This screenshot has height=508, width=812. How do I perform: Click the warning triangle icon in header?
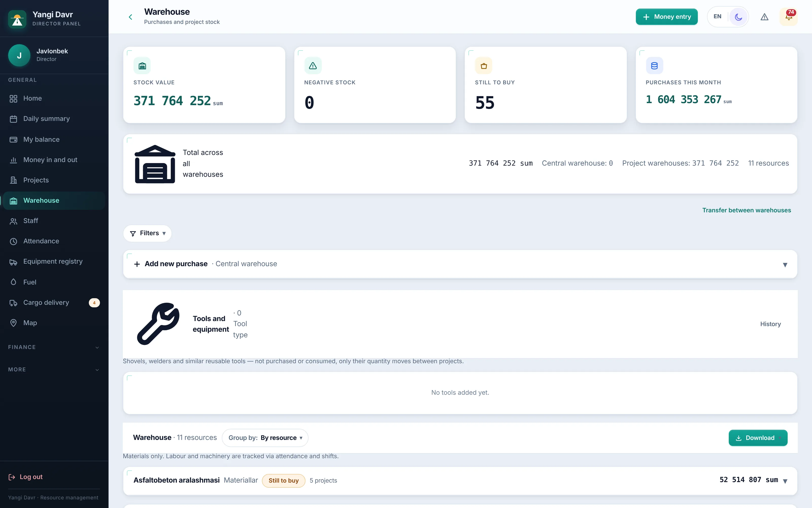point(764,17)
